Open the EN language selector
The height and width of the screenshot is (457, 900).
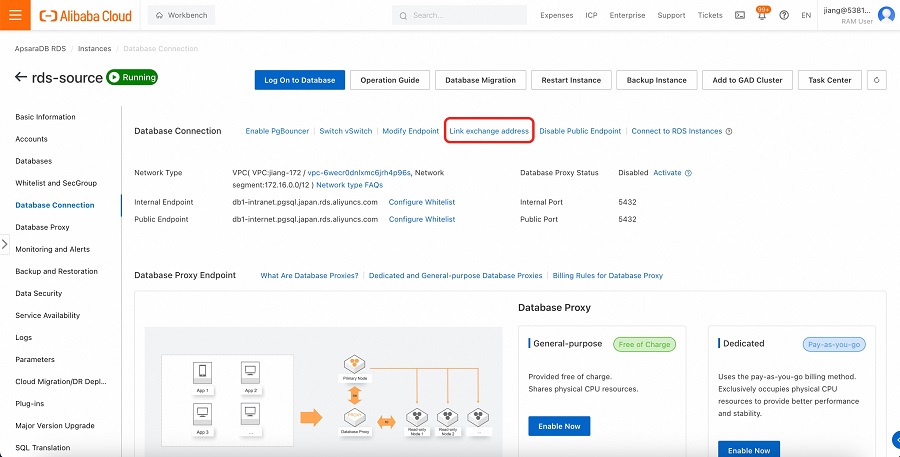[806, 16]
